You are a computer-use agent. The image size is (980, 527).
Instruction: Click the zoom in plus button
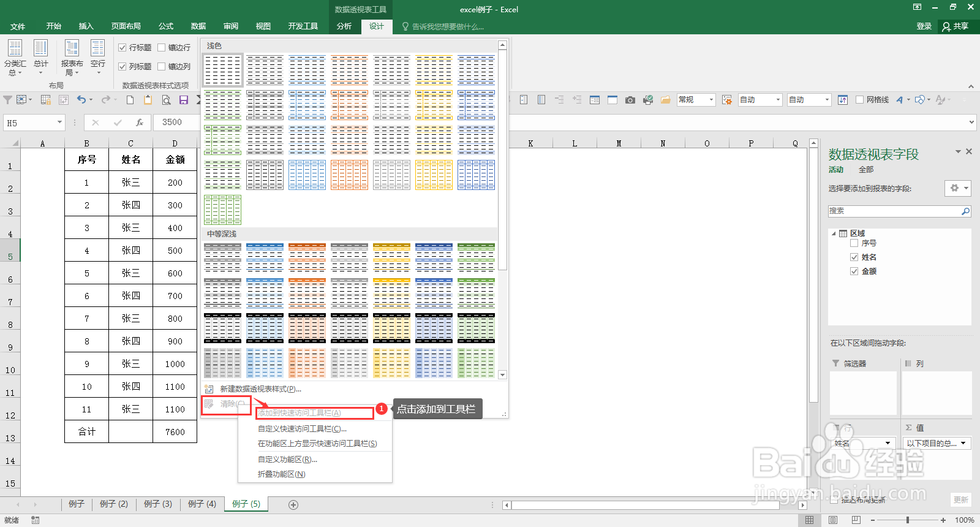[x=943, y=520]
